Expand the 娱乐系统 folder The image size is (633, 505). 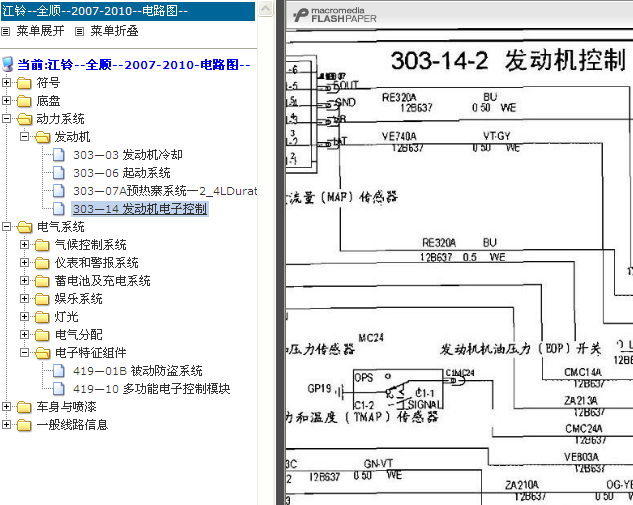(24, 298)
